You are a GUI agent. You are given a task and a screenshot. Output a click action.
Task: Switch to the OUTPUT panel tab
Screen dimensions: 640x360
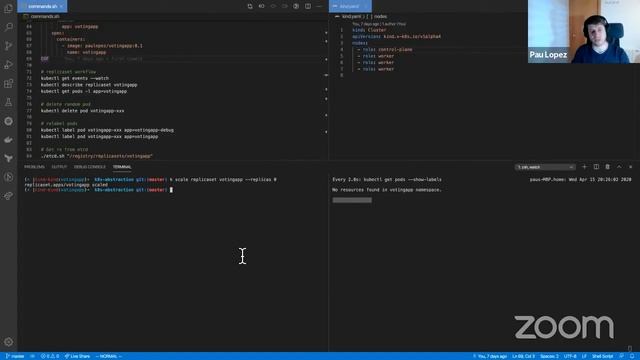[x=59, y=167]
